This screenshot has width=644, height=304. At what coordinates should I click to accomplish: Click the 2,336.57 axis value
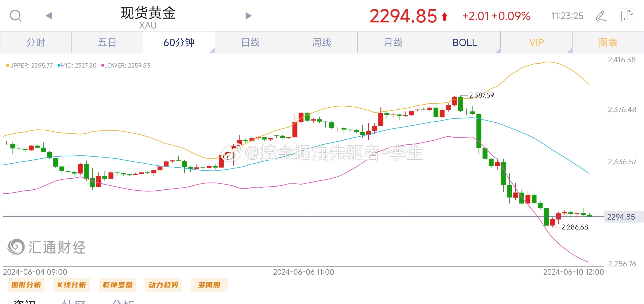click(x=622, y=162)
